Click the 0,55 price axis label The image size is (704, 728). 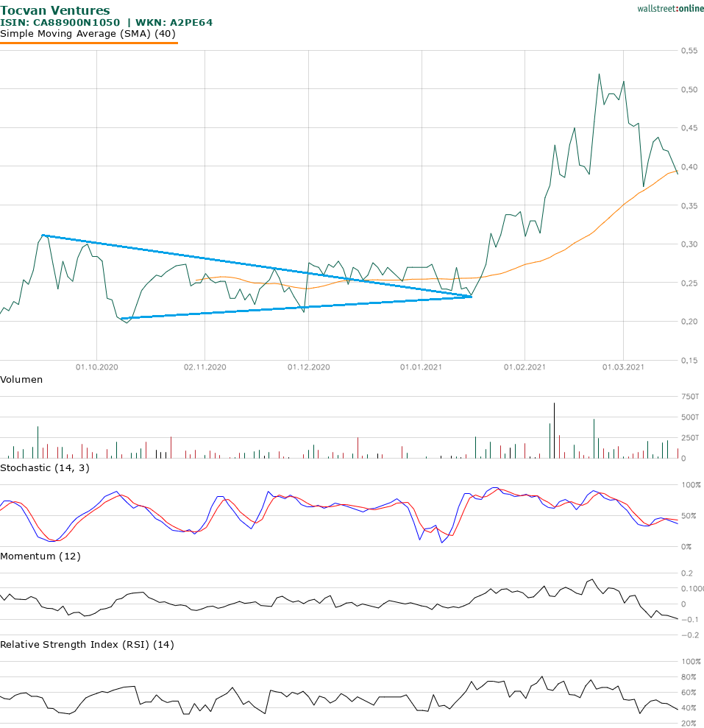click(x=689, y=50)
